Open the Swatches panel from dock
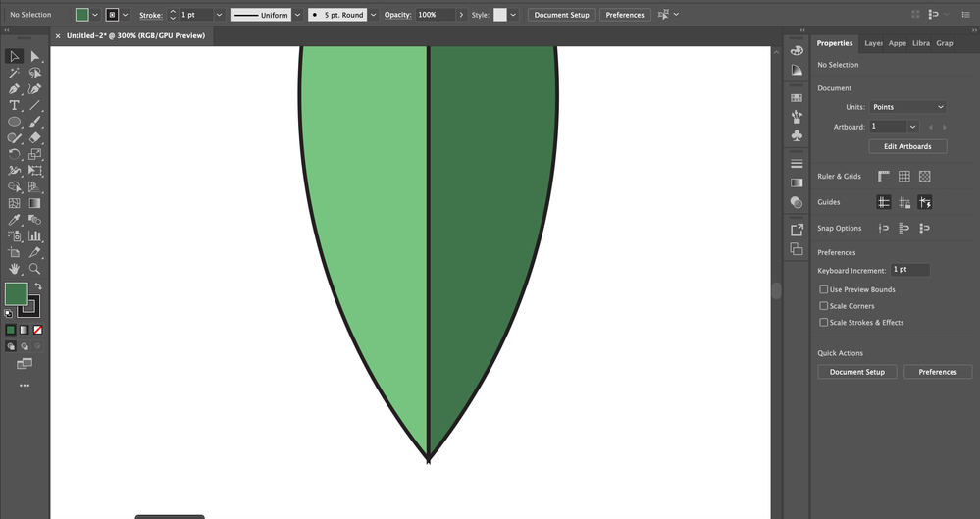 pos(797,97)
